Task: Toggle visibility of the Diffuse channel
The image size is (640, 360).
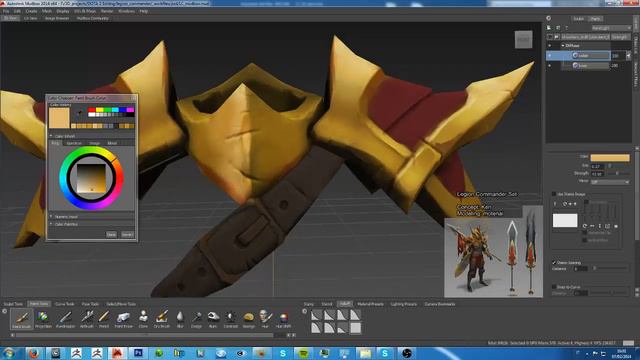Action: 549,46
